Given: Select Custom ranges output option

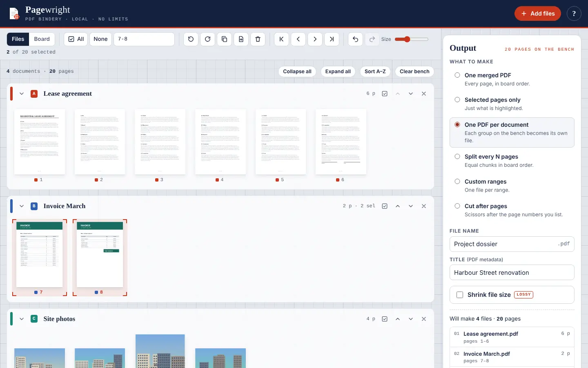Looking at the screenshot, I should click(x=512, y=186).
